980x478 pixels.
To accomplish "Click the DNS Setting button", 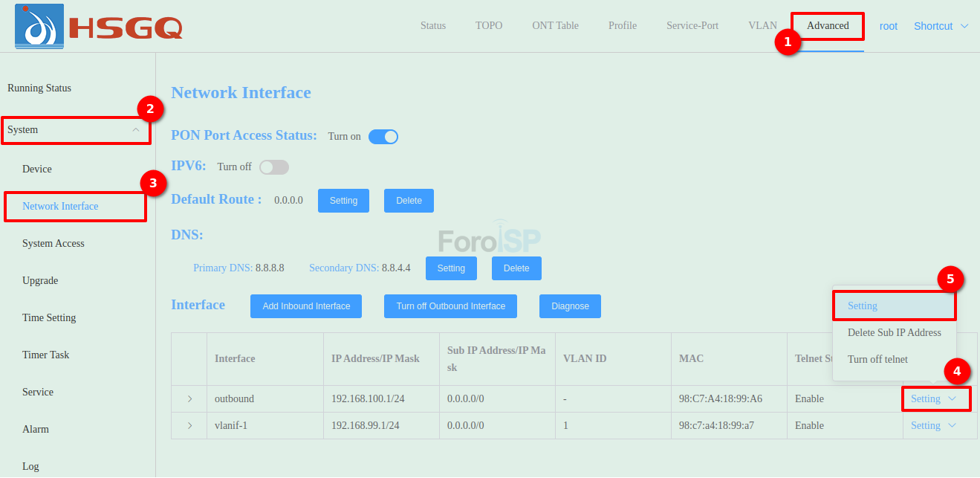I will click(x=451, y=268).
